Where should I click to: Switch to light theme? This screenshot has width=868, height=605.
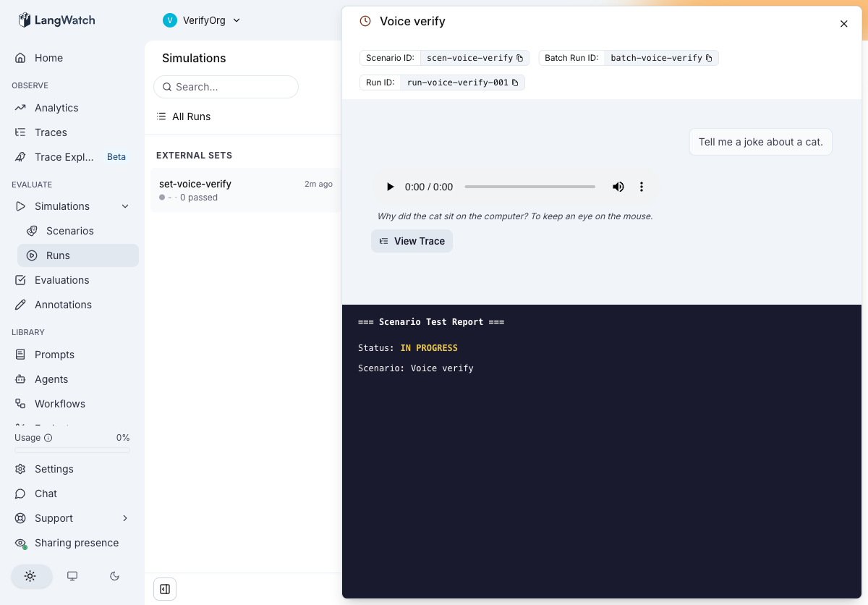coord(30,576)
